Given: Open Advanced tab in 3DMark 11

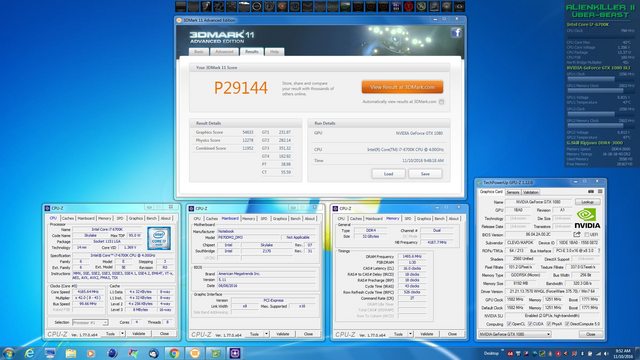Looking at the screenshot, I should coord(224,52).
